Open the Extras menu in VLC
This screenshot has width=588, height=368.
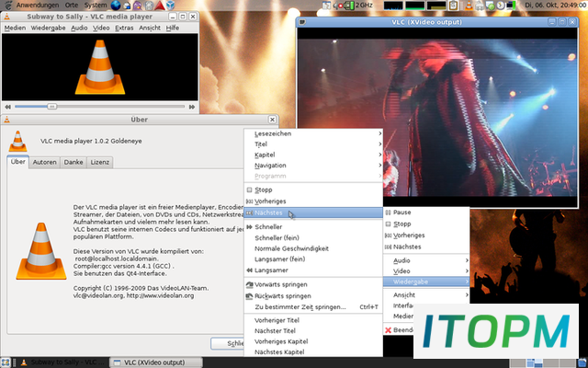(124, 28)
